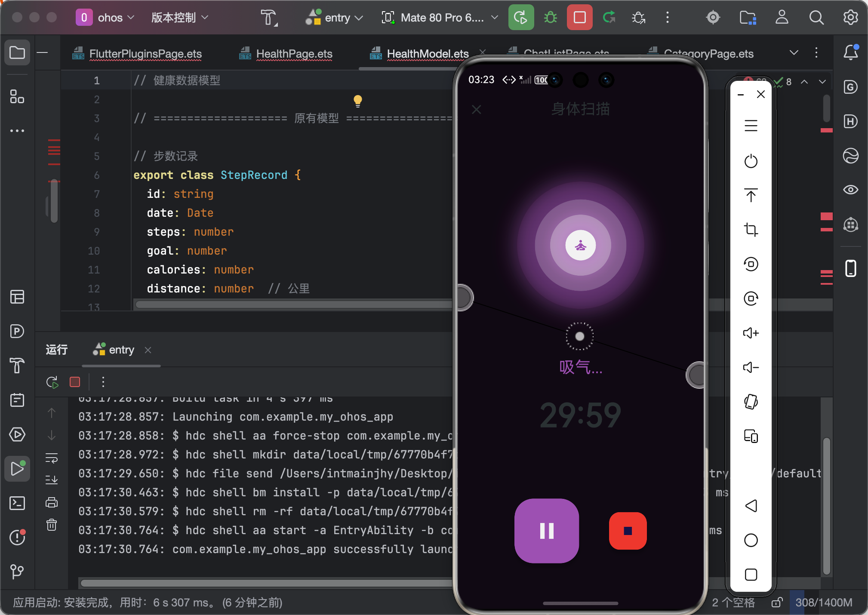Open the Mate 80 Pro device dropdown

[x=440, y=18]
